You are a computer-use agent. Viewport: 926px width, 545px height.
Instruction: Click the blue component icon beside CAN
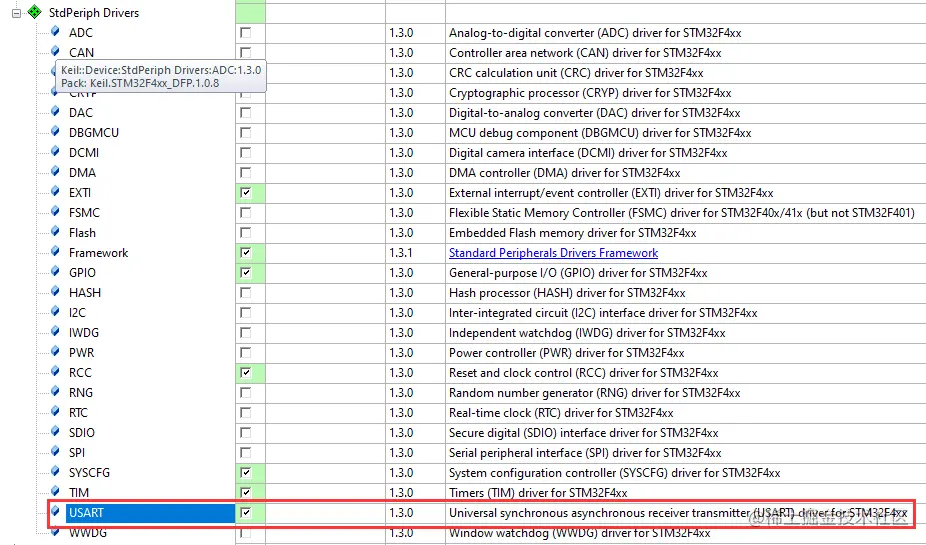pyautogui.click(x=56, y=51)
